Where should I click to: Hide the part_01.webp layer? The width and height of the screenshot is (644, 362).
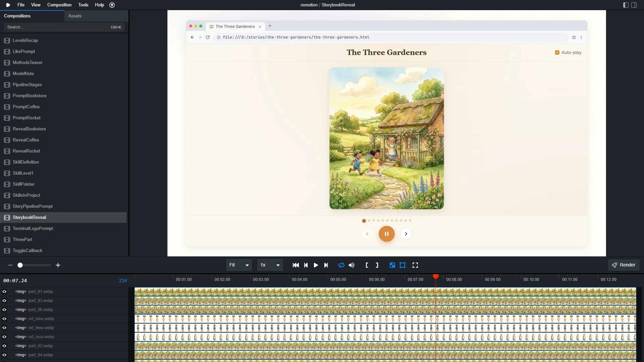(x=4, y=292)
